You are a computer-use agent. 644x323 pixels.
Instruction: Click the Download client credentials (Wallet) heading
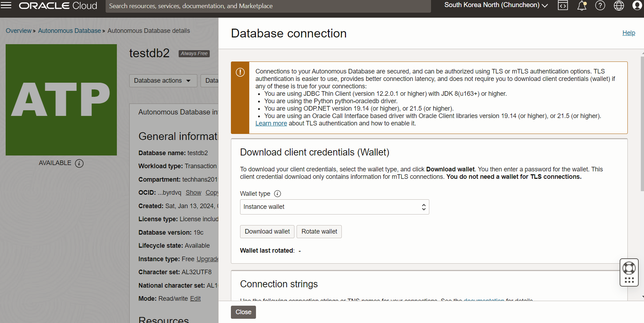click(315, 152)
